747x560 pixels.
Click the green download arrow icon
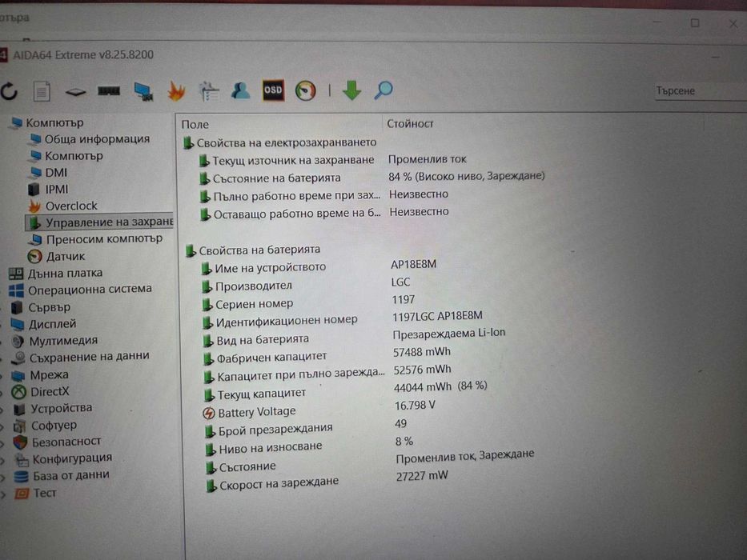[x=352, y=90]
